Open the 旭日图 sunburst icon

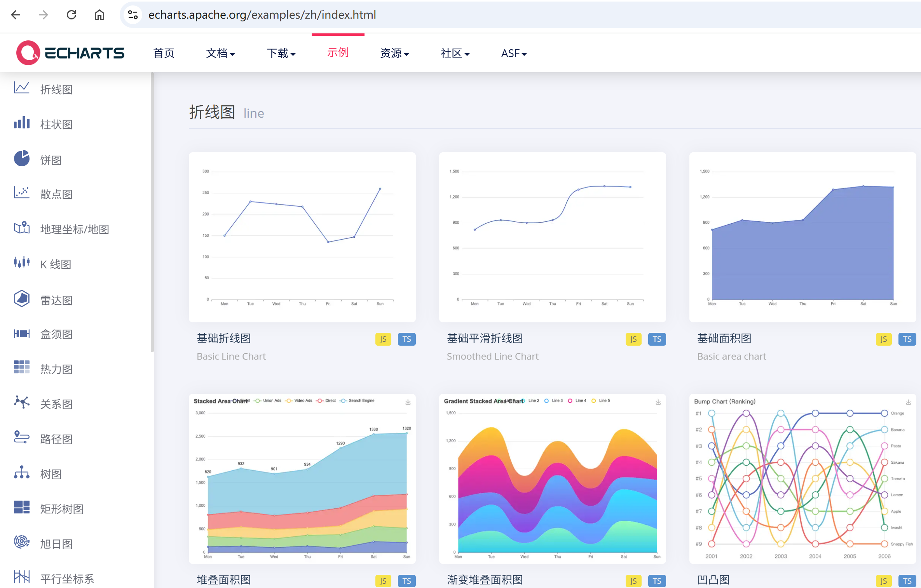(x=22, y=542)
